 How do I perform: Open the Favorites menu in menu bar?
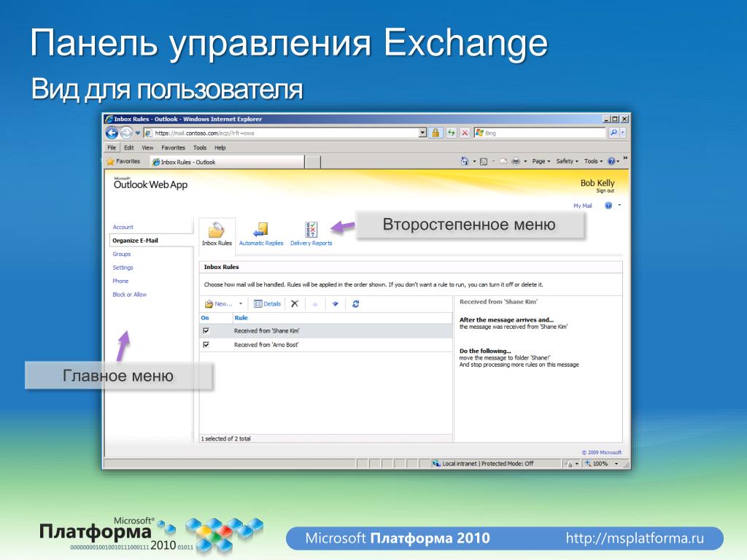click(x=173, y=147)
